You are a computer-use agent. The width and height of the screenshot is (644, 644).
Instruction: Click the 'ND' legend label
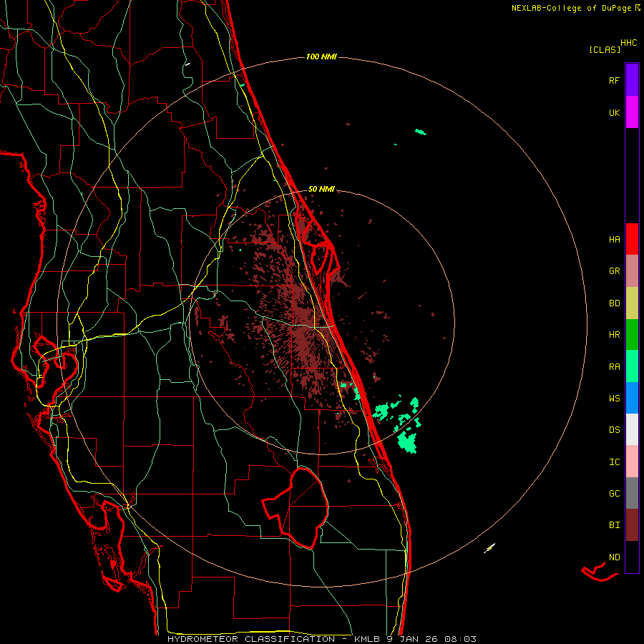pos(614,557)
